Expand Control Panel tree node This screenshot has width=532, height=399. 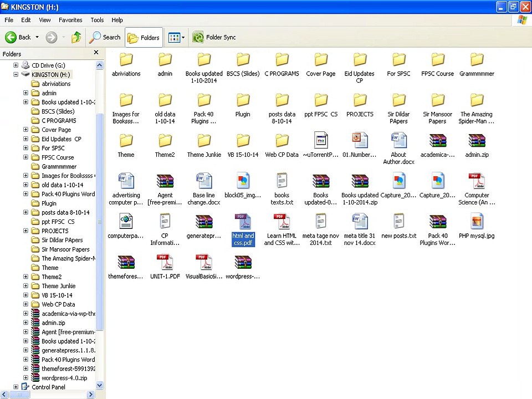click(16, 386)
